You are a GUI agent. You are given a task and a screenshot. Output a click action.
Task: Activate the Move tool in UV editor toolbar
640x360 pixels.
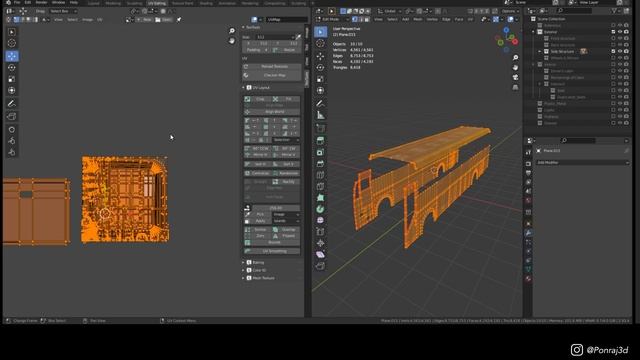12,56
